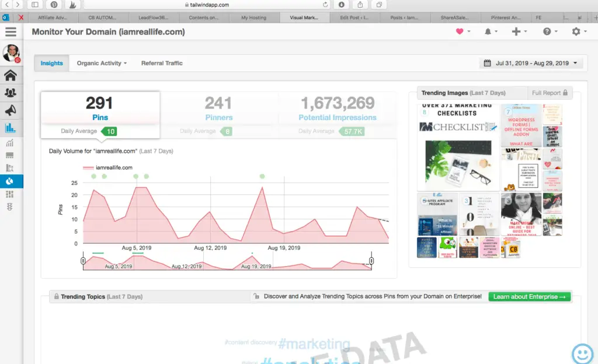Click the tailwindapp.com address bar
The height and width of the screenshot is (364, 598).
(x=207, y=5)
